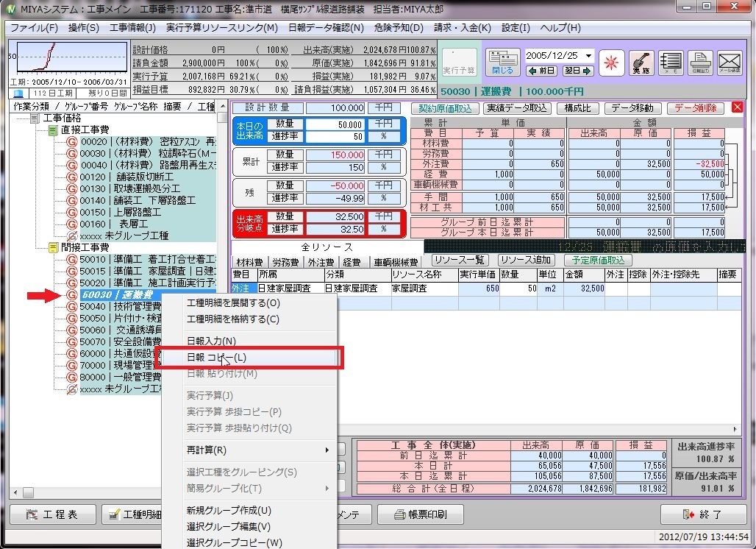This screenshot has width=756, height=549.
Task: Click the 工事価格 root node icon
Action: (x=35, y=118)
